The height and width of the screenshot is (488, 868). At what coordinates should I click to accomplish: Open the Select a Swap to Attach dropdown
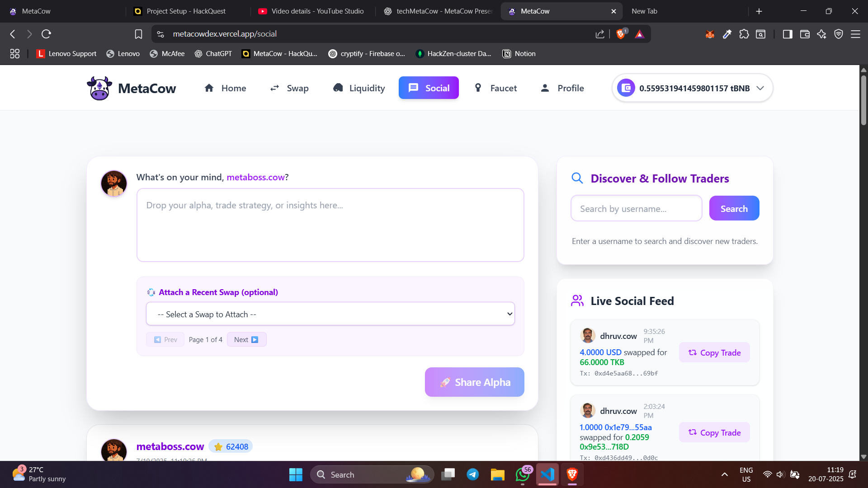330,314
